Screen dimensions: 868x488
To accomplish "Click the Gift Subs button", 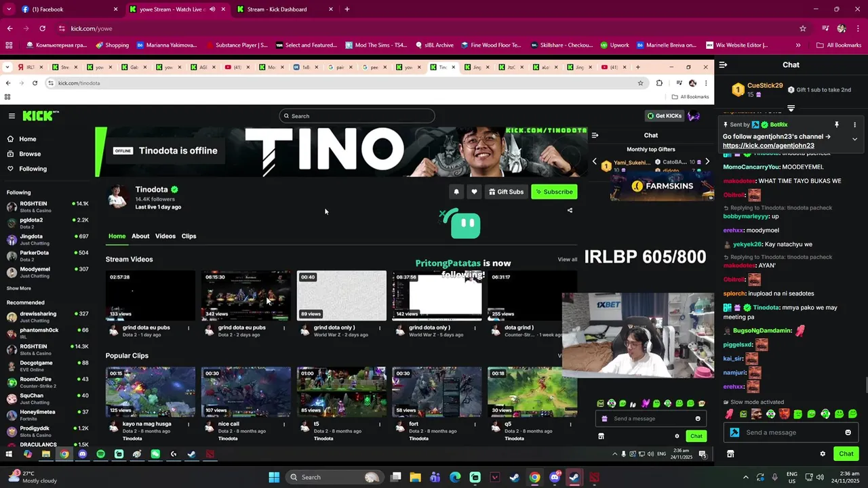I will coord(506,192).
